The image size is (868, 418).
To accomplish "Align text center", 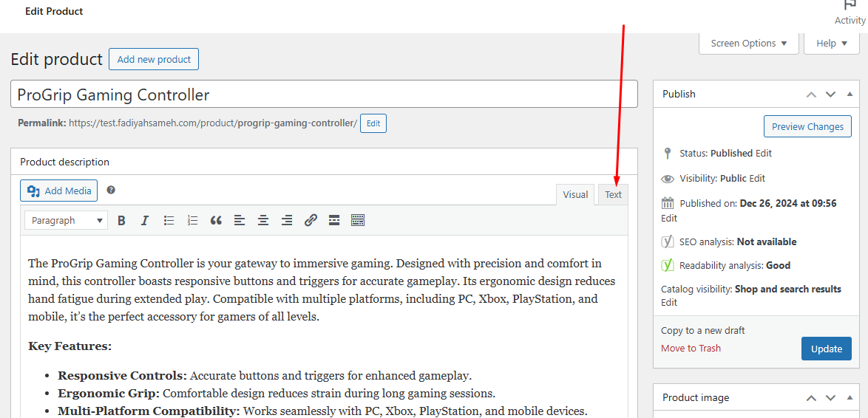I will coord(263,221).
